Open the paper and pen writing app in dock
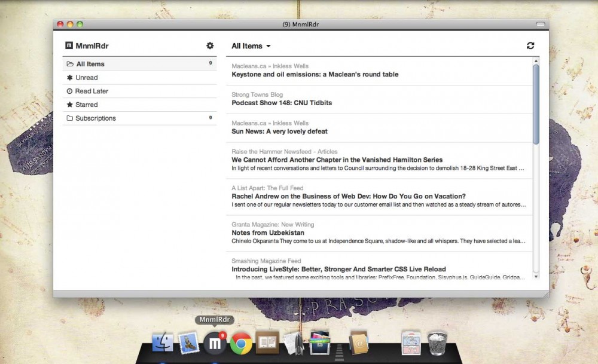This screenshot has height=364, width=598. (294, 342)
